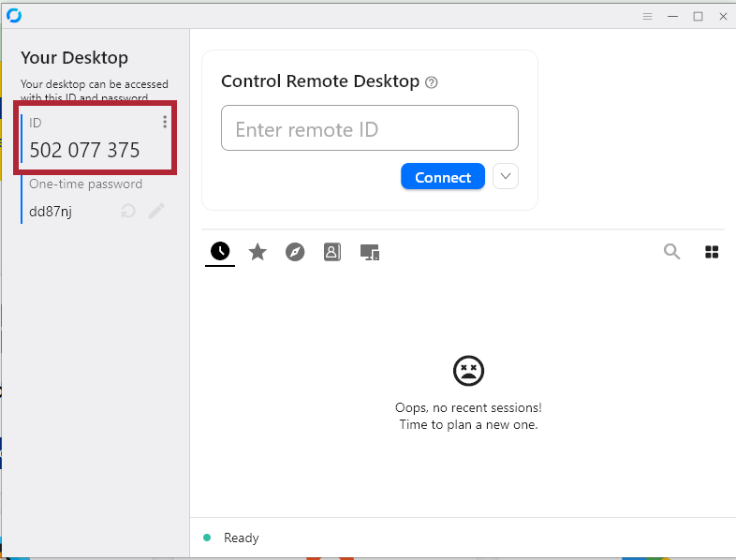Screen dimensions: 736x560
Task: Open the Control Remote Desktop help icon
Action: click(x=432, y=82)
